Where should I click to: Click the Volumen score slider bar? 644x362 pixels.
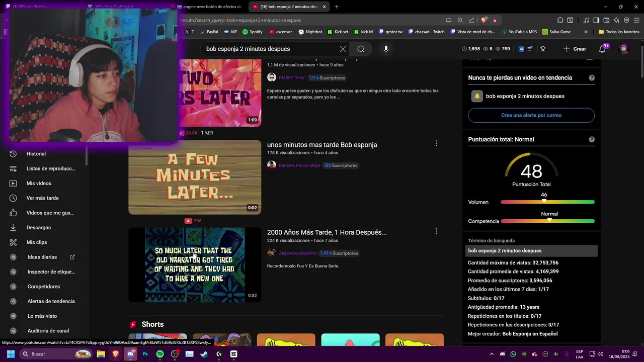[x=547, y=202]
